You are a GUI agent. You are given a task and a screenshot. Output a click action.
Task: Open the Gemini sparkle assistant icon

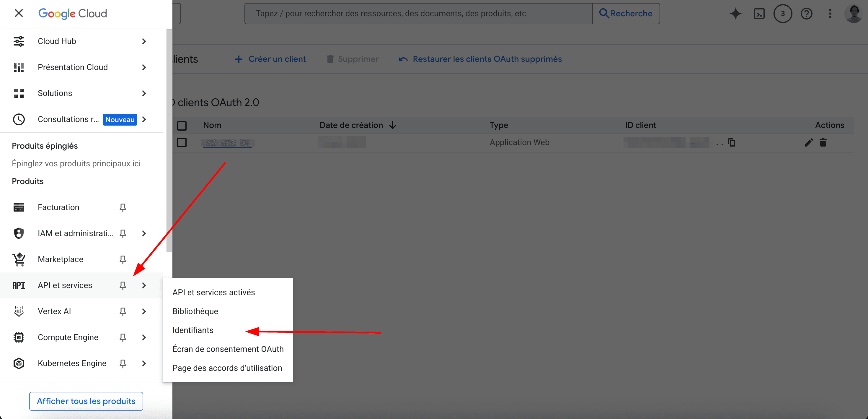[735, 14]
